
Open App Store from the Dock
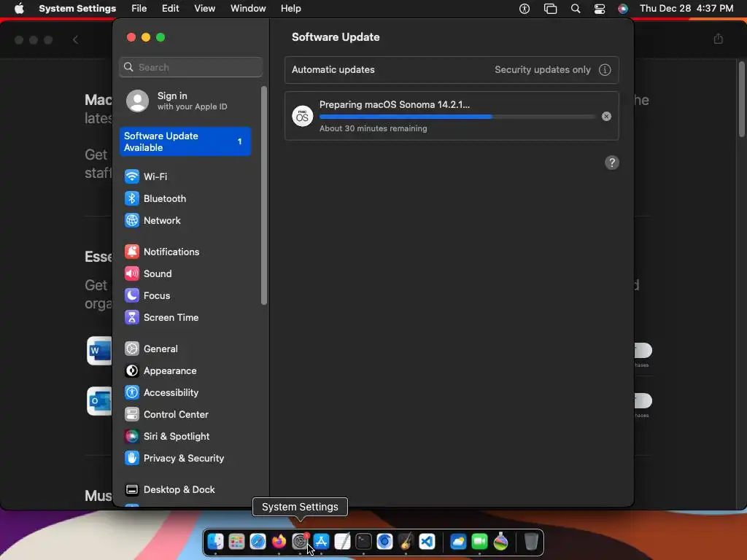[322, 542]
